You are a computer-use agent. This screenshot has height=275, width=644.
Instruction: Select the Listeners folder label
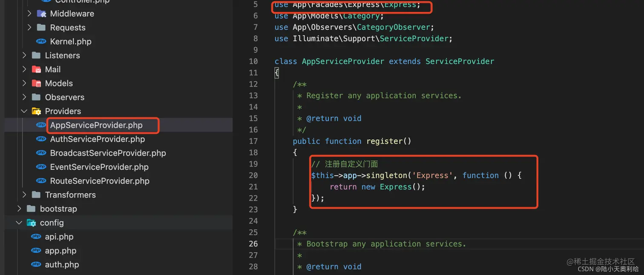(63, 55)
